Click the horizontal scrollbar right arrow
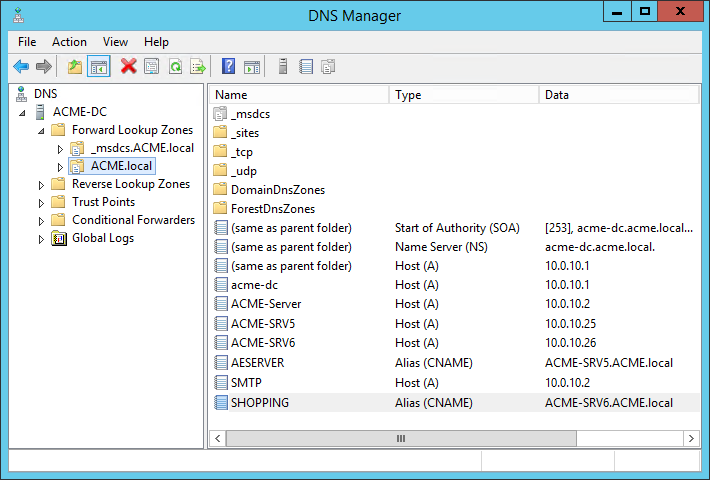 691,438
